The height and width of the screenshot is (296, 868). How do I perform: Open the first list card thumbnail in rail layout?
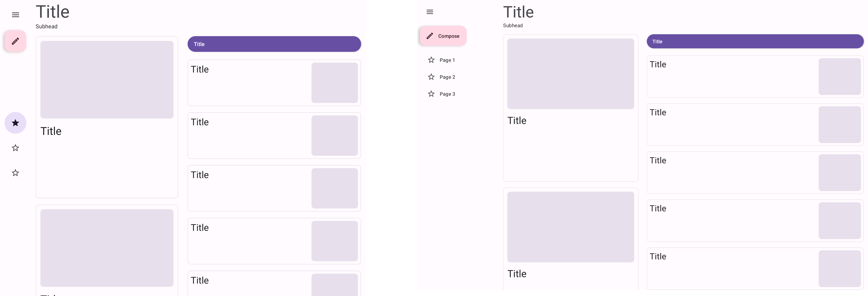[x=334, y=83]
